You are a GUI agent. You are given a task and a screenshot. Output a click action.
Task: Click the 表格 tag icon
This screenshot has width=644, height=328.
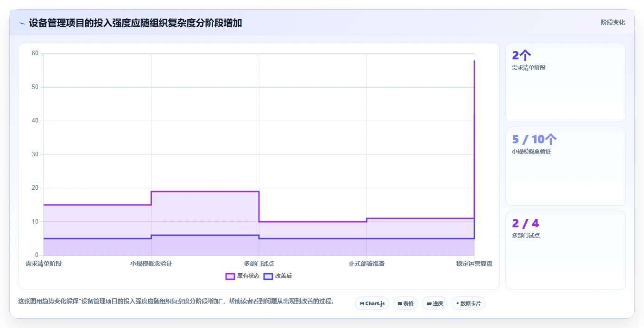click(x=400, y=303)
